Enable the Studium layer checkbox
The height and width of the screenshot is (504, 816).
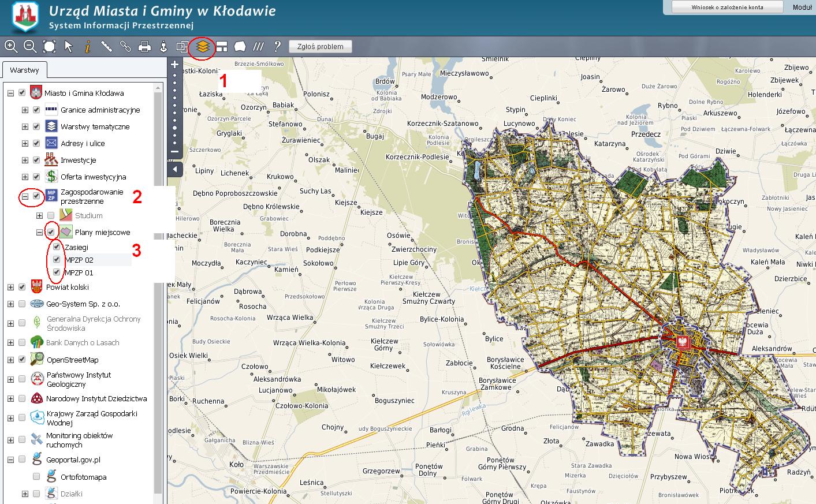pos(51,215)
